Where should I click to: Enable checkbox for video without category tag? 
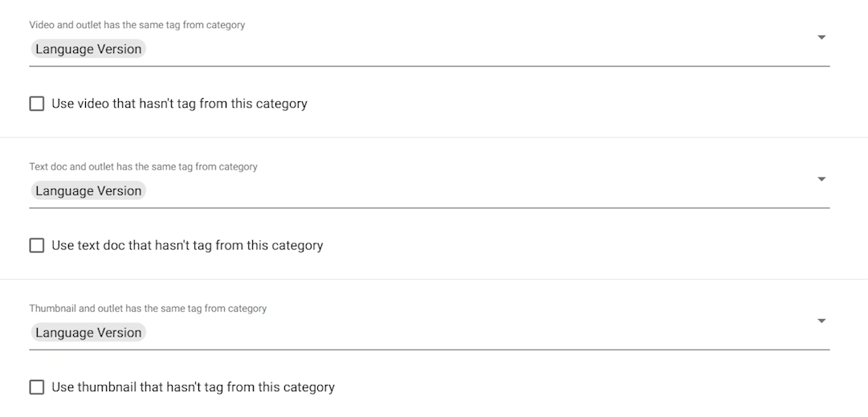pyautogui.click(x=37, y=104)
